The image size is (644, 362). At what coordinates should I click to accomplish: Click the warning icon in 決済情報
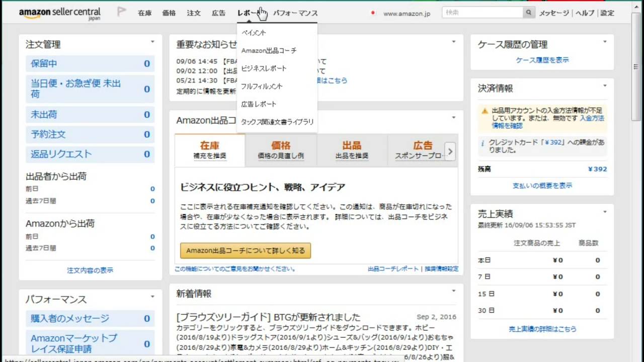[485, 111]
